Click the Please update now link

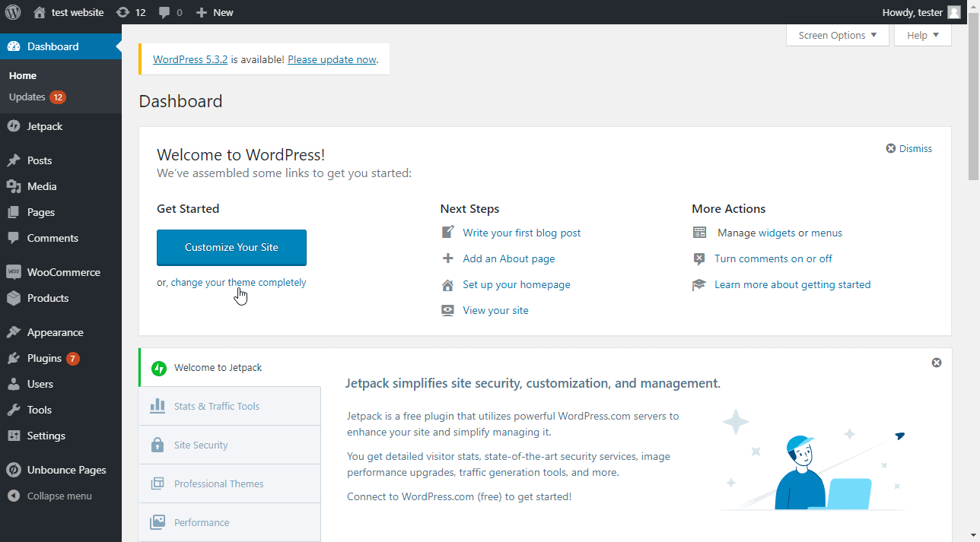[x=332, y=59]
